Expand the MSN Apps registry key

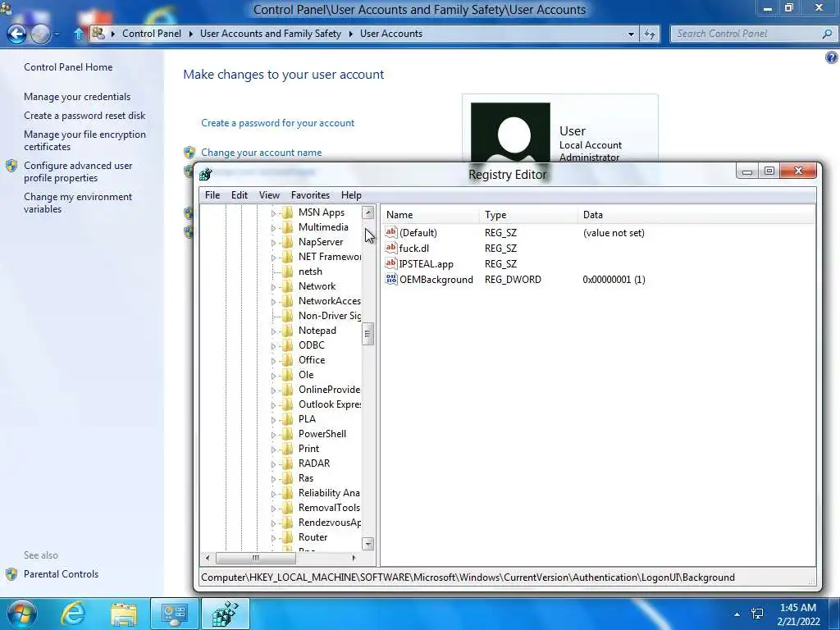click(273, 213)
